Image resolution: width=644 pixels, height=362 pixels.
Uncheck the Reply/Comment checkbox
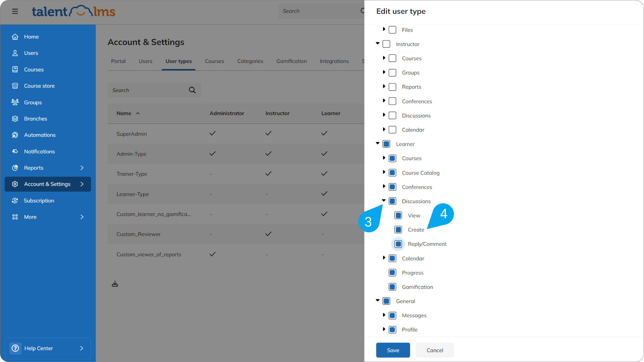pyautogui.click(x=398, y=244)
